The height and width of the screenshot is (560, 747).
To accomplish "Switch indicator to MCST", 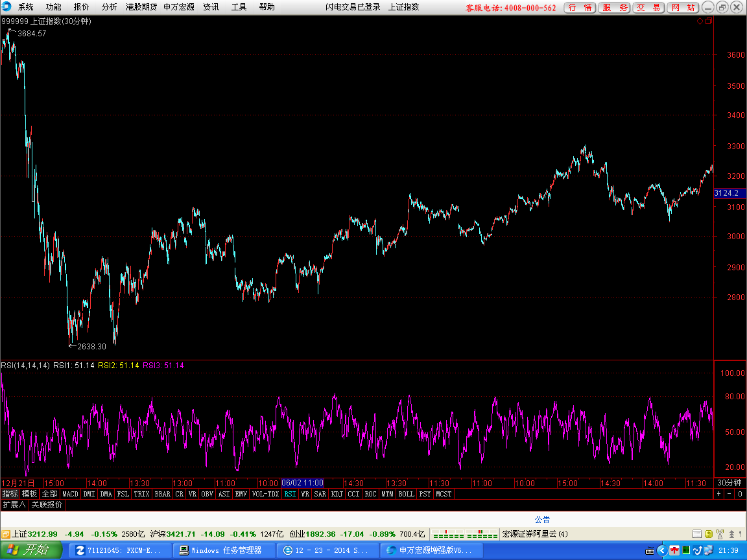I will (x=444, y=494).
